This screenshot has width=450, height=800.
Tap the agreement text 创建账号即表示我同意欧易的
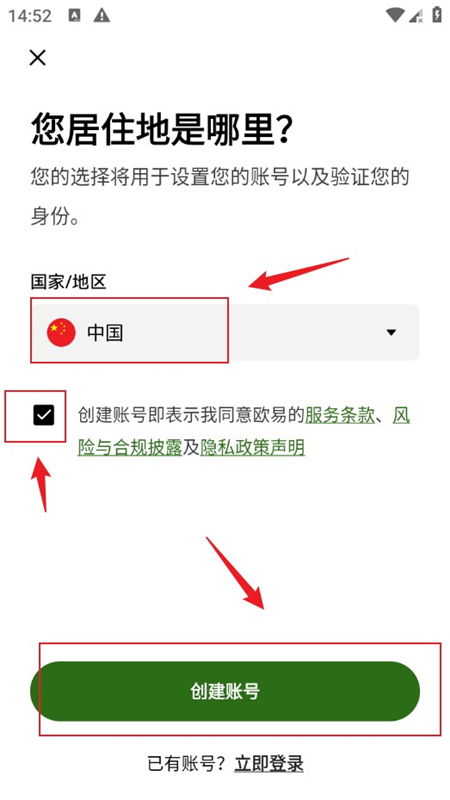click(x=191, y=416)
